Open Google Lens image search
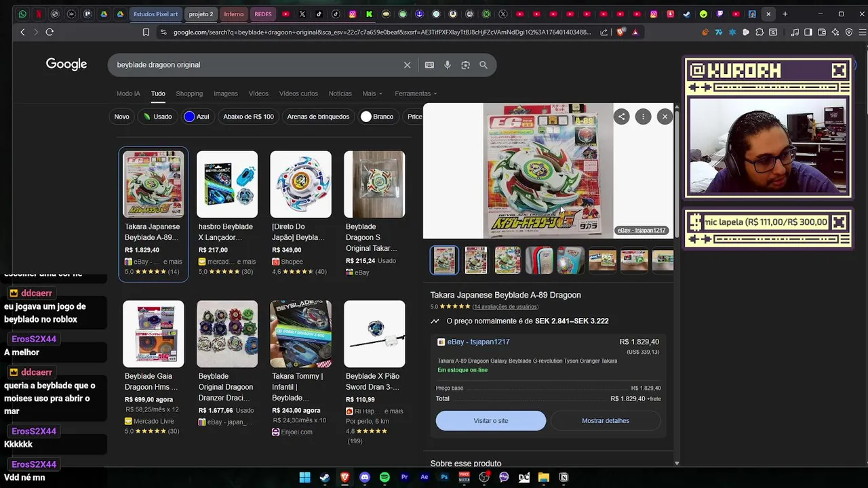 coord(465,65)
